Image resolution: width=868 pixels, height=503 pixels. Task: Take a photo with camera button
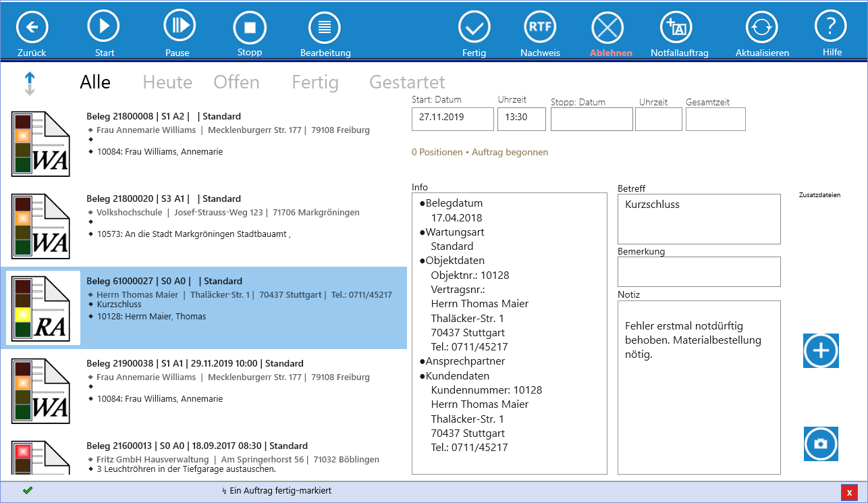click(821, 444)
